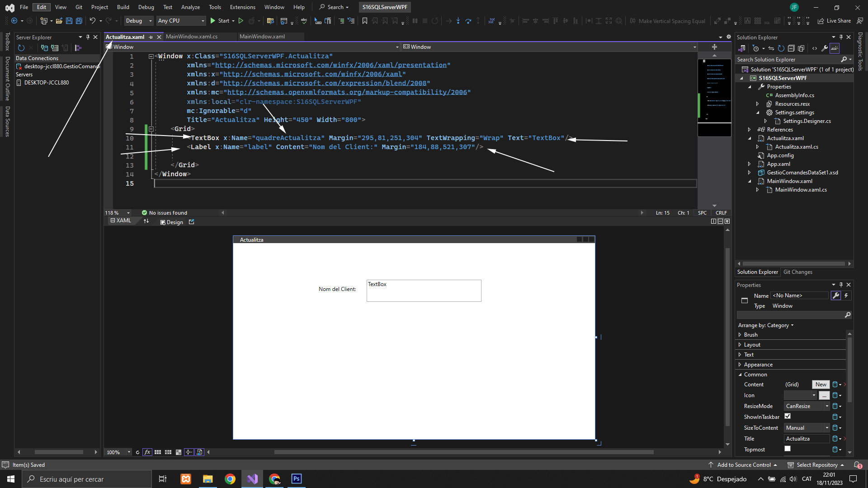The height and width of the screenshot is (488, 868).
Task: Open the Build menu
Action: click(x=123, y=7)
